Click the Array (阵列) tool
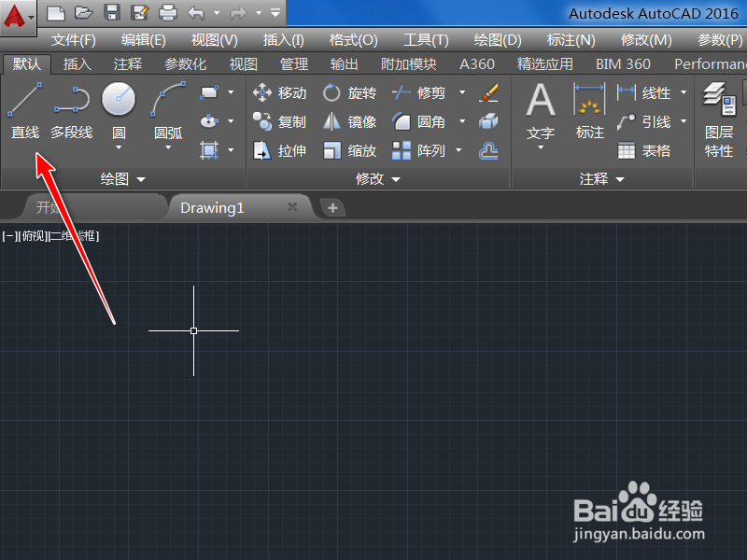Screen dimensions: 747x560 pos(418,151)
